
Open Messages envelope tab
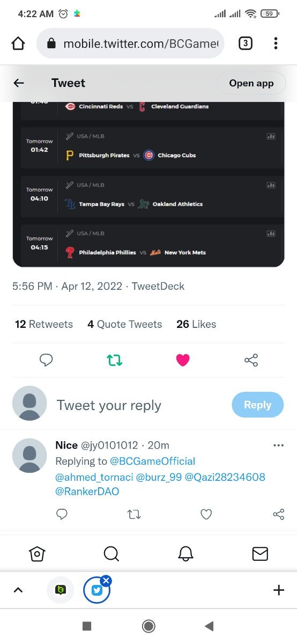(260, 553)
